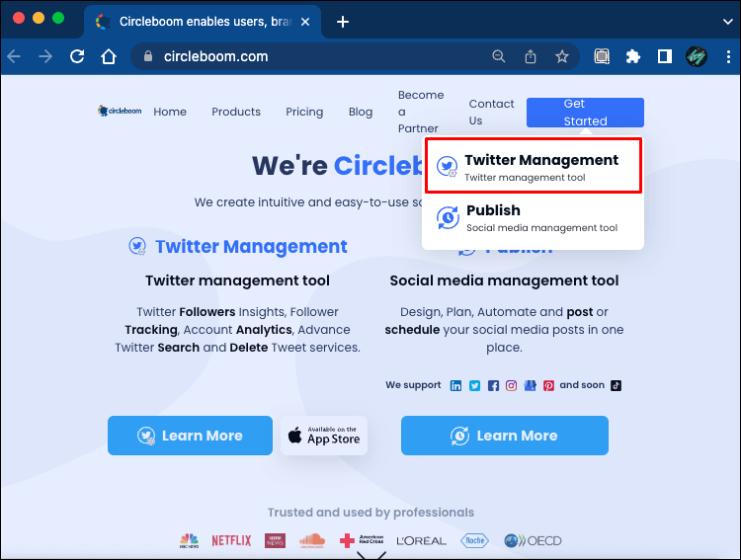Click the Twitter bird icon in dropdown
The width and height of the screenshot is (741, 560).
[x=447, y=166]
